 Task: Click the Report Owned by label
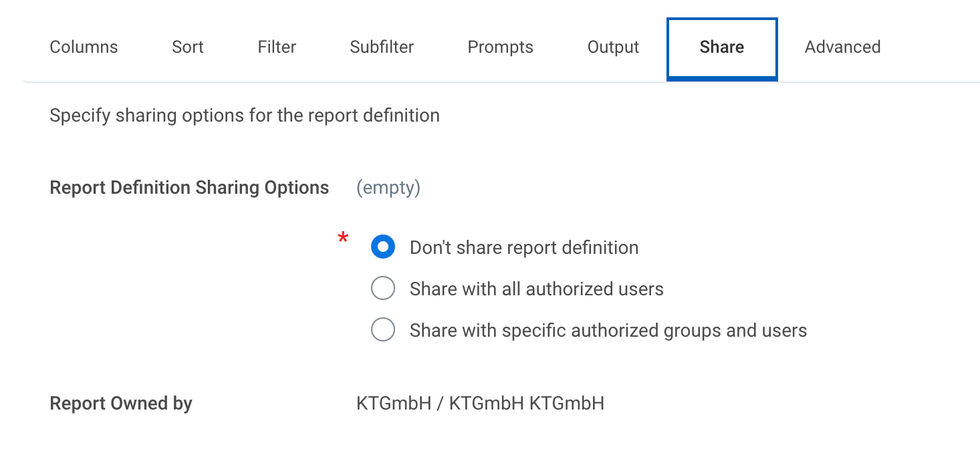(x=121, y=404)
